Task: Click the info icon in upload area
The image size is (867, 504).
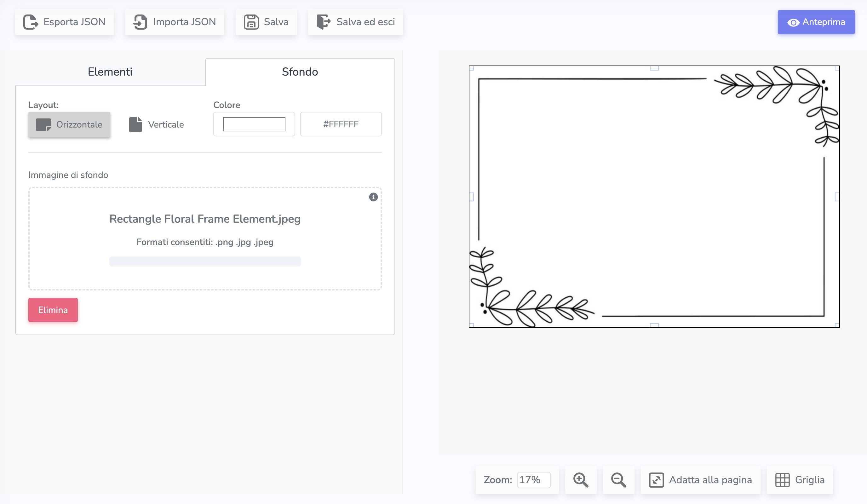Action: [373, 197]
